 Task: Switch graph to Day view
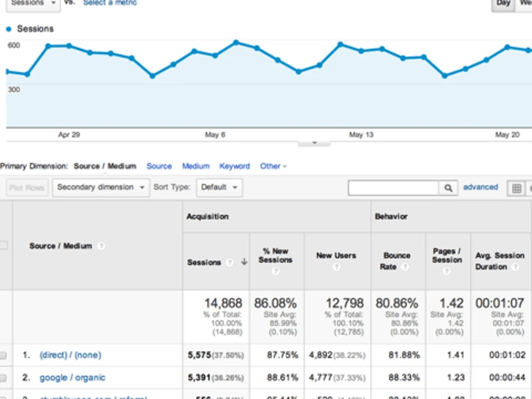[x=503, y=4]
